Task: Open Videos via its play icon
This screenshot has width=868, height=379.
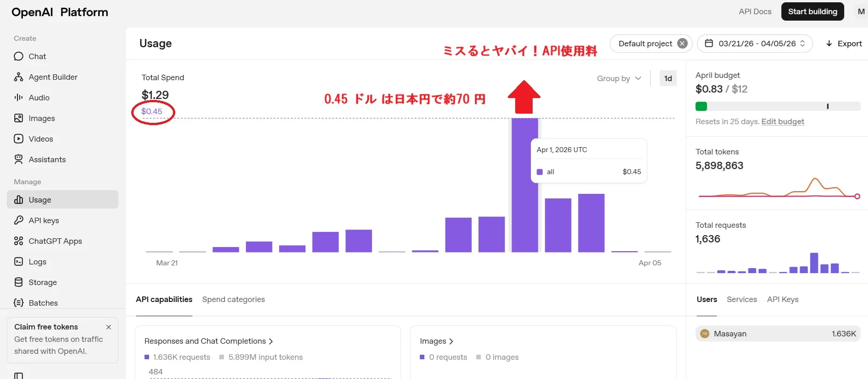Action: pos(18,139)
